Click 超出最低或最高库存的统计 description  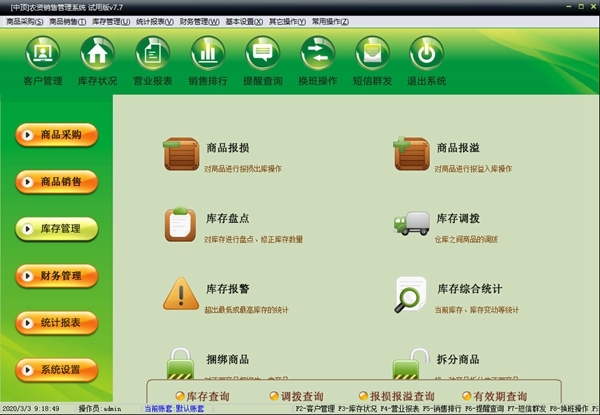[246, 310]
